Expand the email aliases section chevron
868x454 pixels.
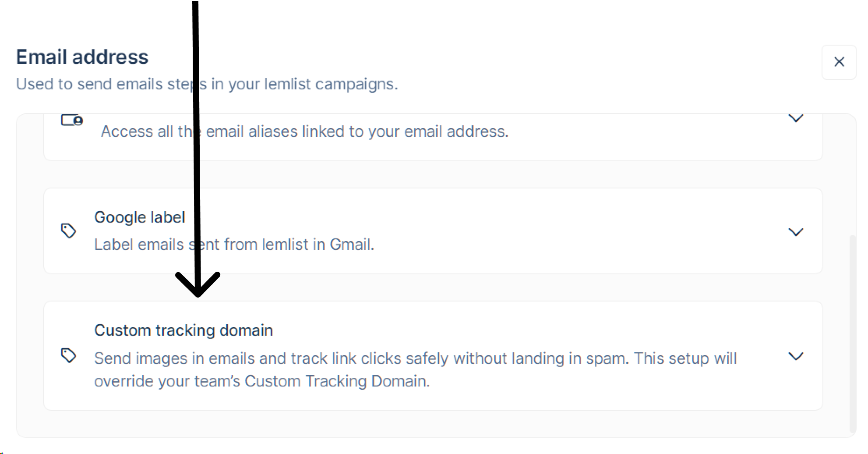click(x=796, y=118)
